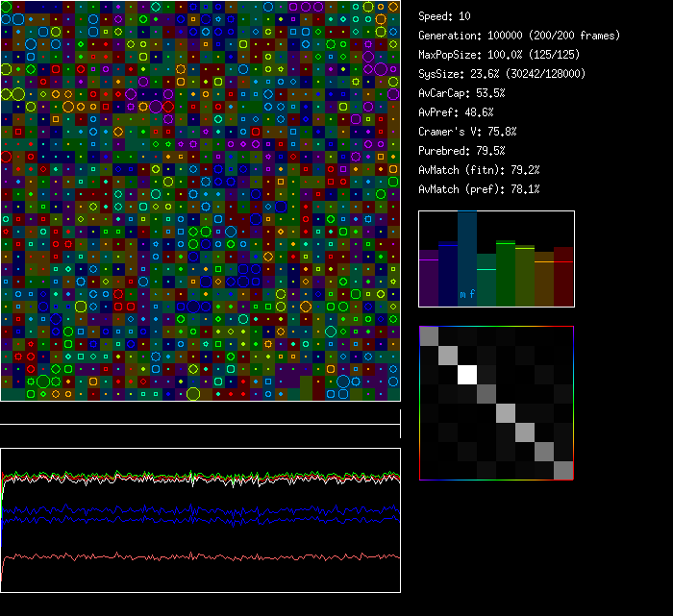This screenshot has height=616, width=673.
Task: Click the AvMatch (pref) readout
Action: tap(479, 189)
